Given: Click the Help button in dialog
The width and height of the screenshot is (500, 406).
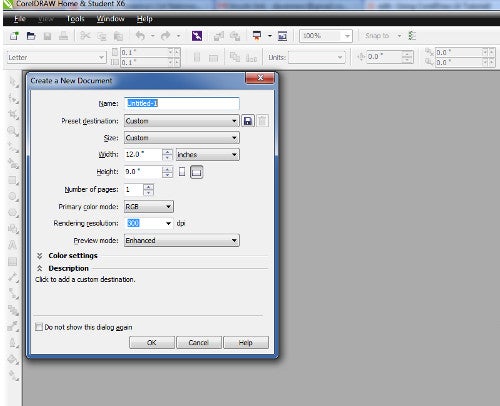Looking at the screenshot, I should (246, 343).
